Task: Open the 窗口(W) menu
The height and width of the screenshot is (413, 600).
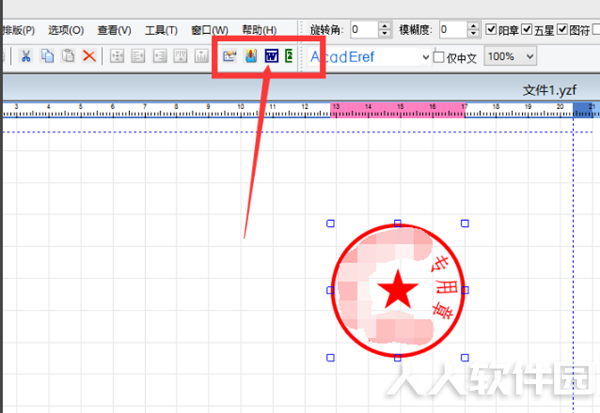Action: [x=210, y=30]
